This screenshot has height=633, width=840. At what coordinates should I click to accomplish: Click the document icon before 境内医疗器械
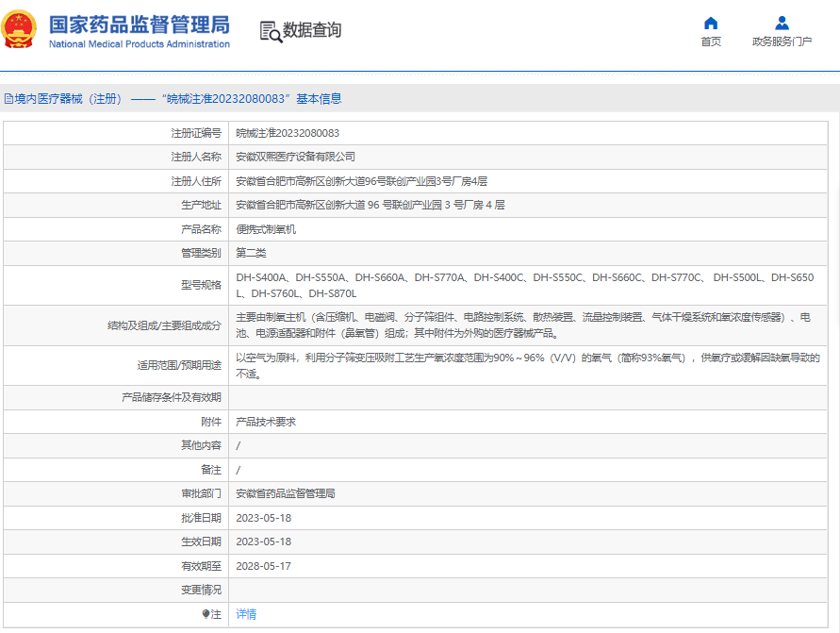pos(8,98)
